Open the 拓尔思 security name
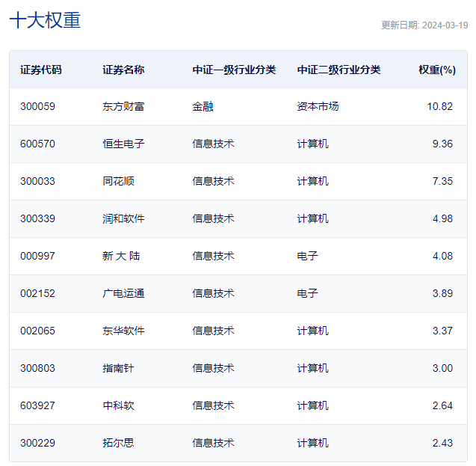The image size is (476, 466). coord(118,443)
